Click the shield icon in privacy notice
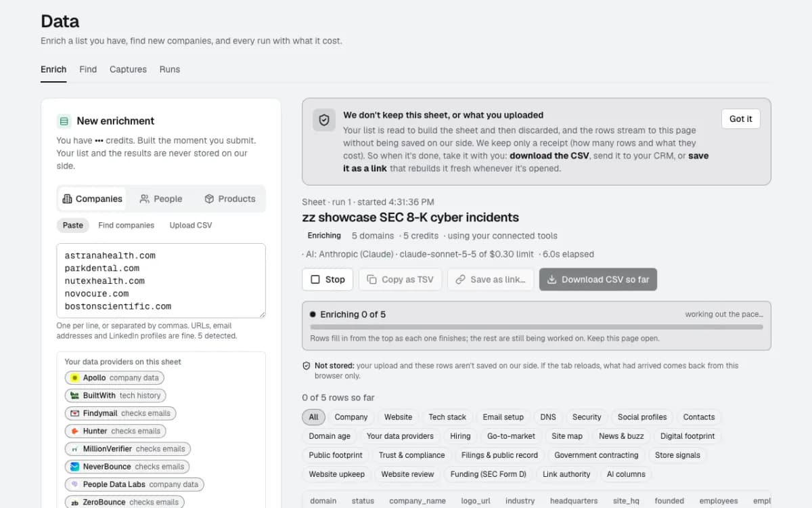Viewport: 812px width, 508px height. tap(324, 120)
